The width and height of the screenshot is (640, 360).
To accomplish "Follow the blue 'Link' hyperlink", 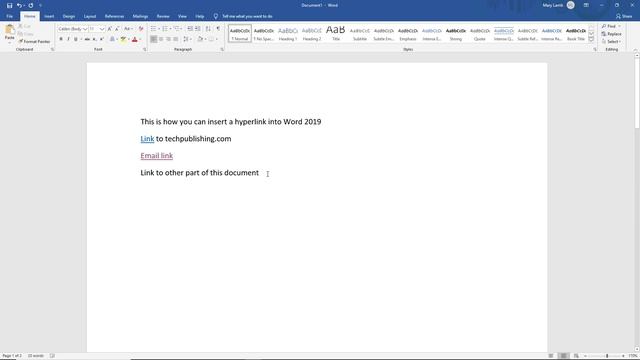I will click(x=147, y=139).
